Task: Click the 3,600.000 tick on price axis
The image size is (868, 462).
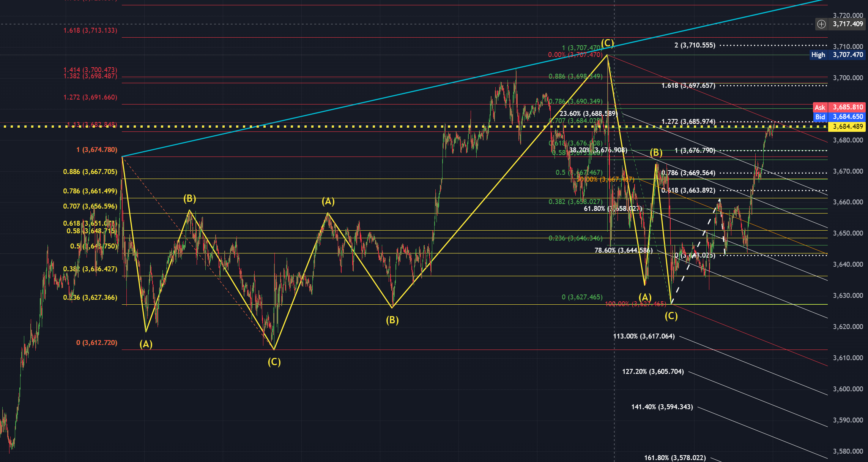Action: (x=848, y=389)
